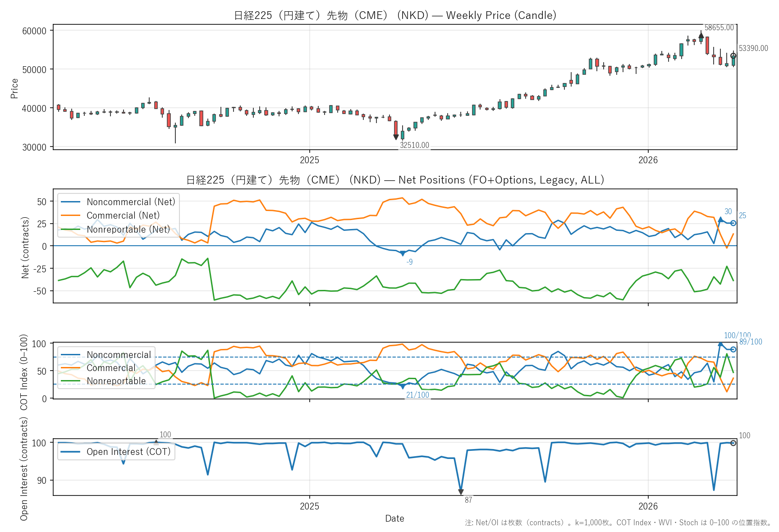This screenshot has height=532, width=779.
Task: Select the open interest low marker labeled 87
Action: (461, 492)
